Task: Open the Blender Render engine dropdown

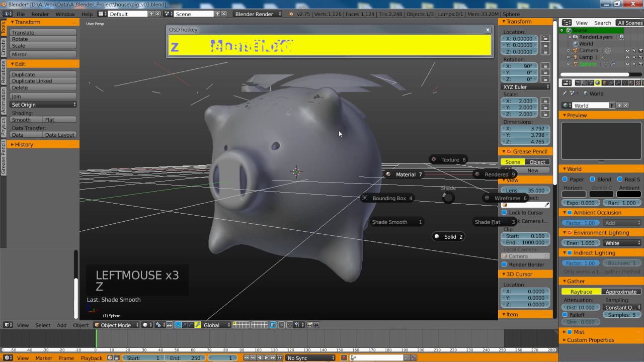Action: 258,14
